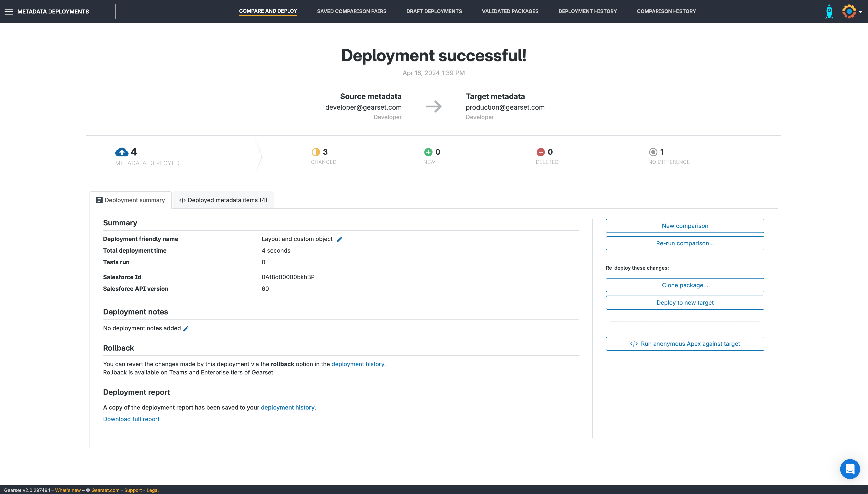Edit deployment friendly name pencil icon

[339, 240]
